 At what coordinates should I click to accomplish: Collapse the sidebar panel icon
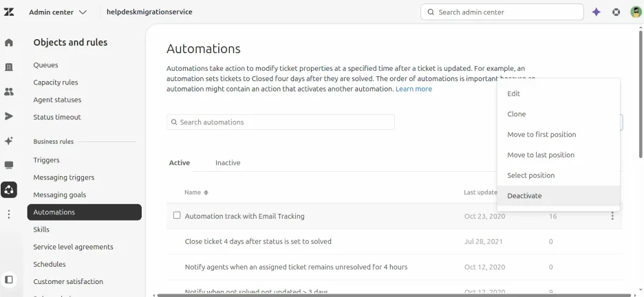9,280
